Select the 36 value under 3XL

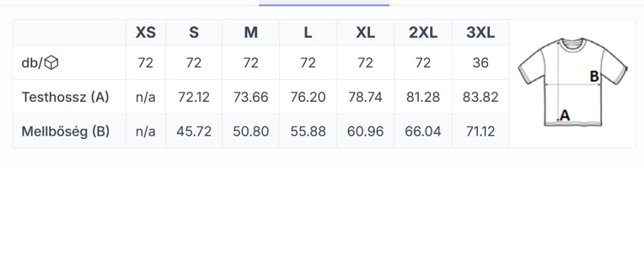click(480, 63)
